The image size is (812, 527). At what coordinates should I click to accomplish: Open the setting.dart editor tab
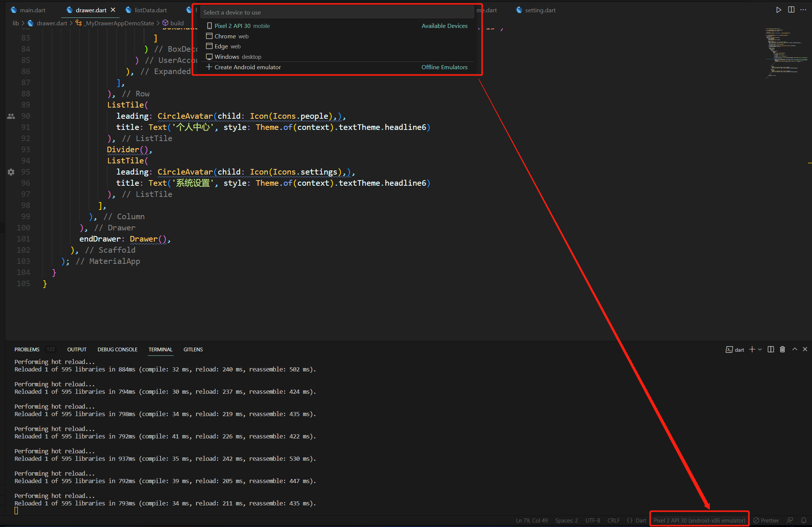click(x=540, y=10)
